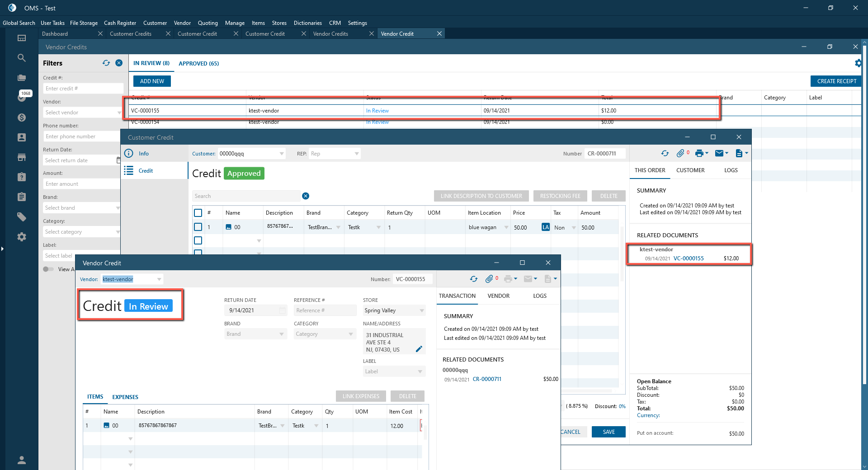The height and width of the screenshot is (470, 868).
Task: Expand the blue wagan item location dropdown
Action: tap(506, 227)
